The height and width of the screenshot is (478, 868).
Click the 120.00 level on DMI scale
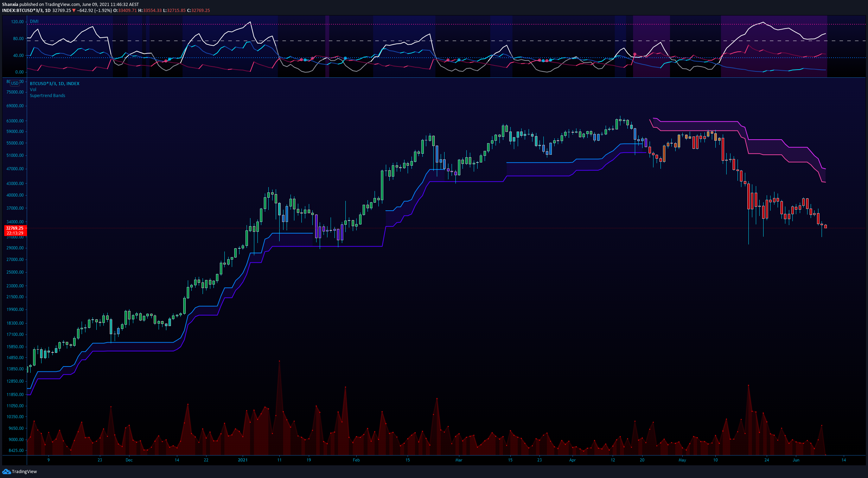[18, 22]
